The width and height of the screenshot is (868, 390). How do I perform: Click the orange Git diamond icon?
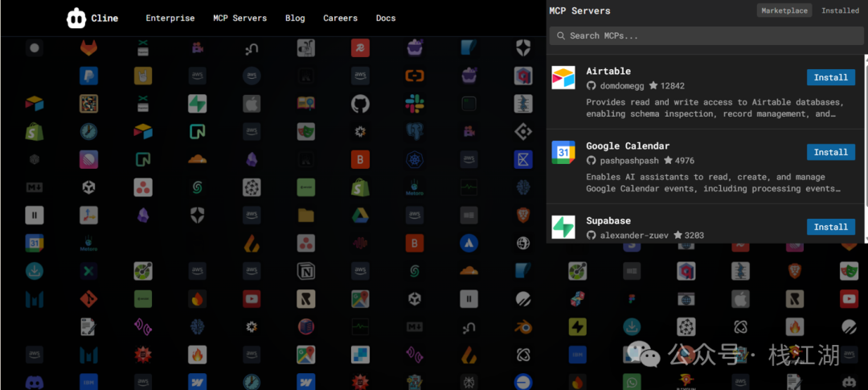[x=88, y=299]
